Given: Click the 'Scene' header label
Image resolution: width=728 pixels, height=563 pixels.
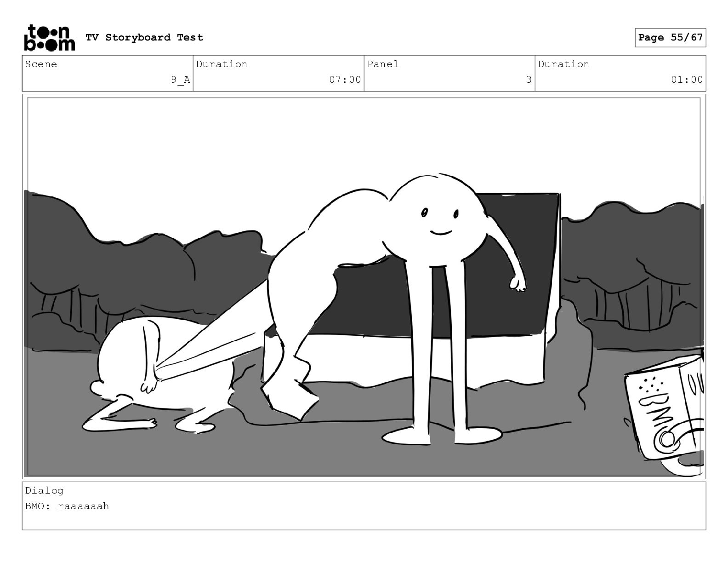Looking at the screenshot, I should click(x=41, y=64).
